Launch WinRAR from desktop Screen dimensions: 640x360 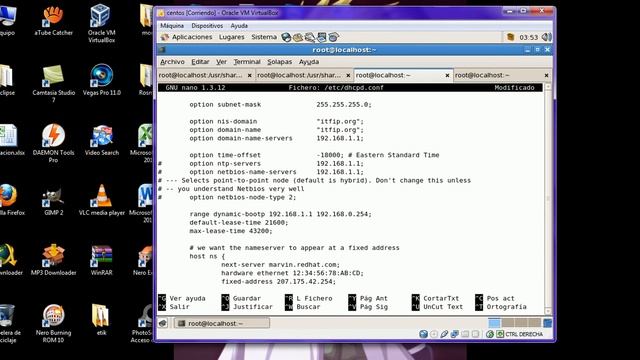tap(102, 260)
